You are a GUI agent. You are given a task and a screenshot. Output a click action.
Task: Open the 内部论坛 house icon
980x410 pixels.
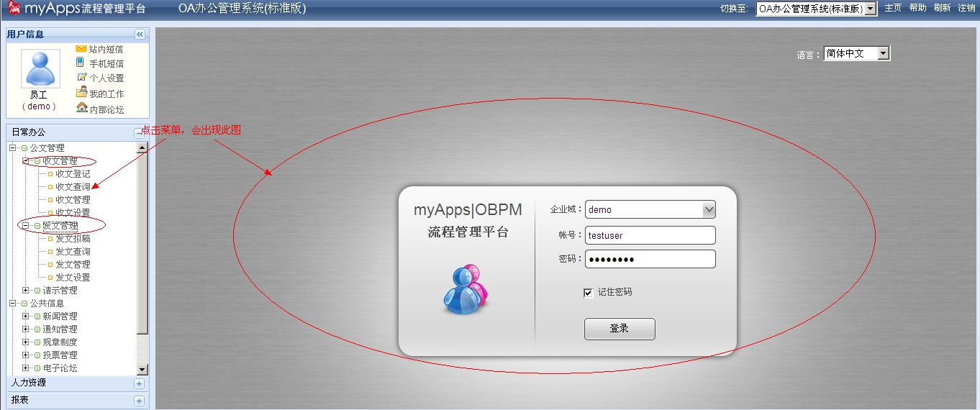click(x=81, y=108)
